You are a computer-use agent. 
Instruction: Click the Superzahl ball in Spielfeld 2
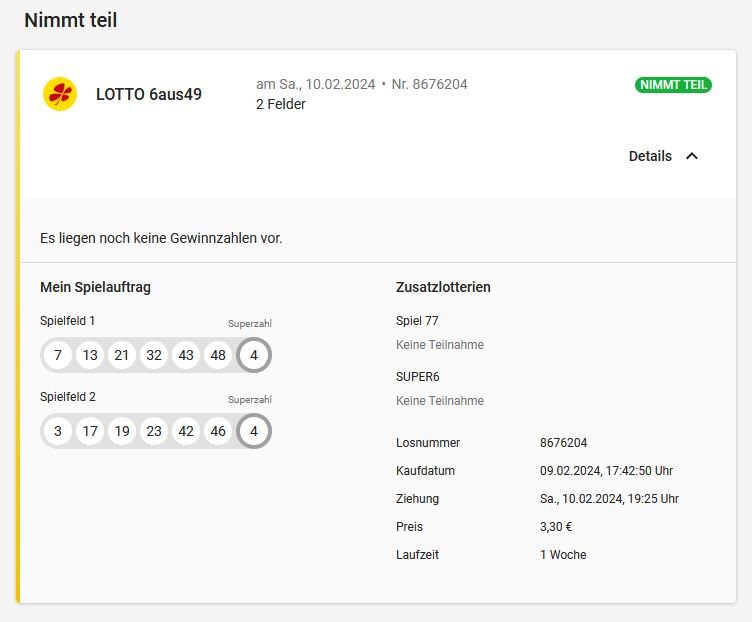254,431
